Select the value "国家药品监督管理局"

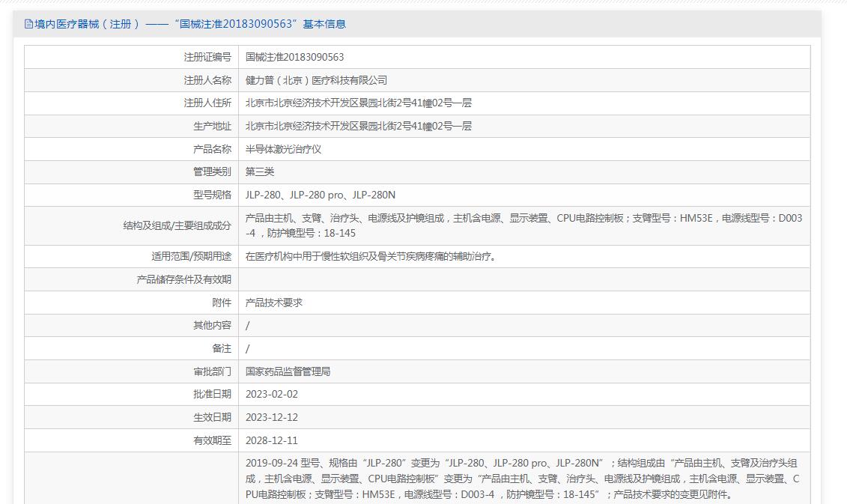(288, 371)
